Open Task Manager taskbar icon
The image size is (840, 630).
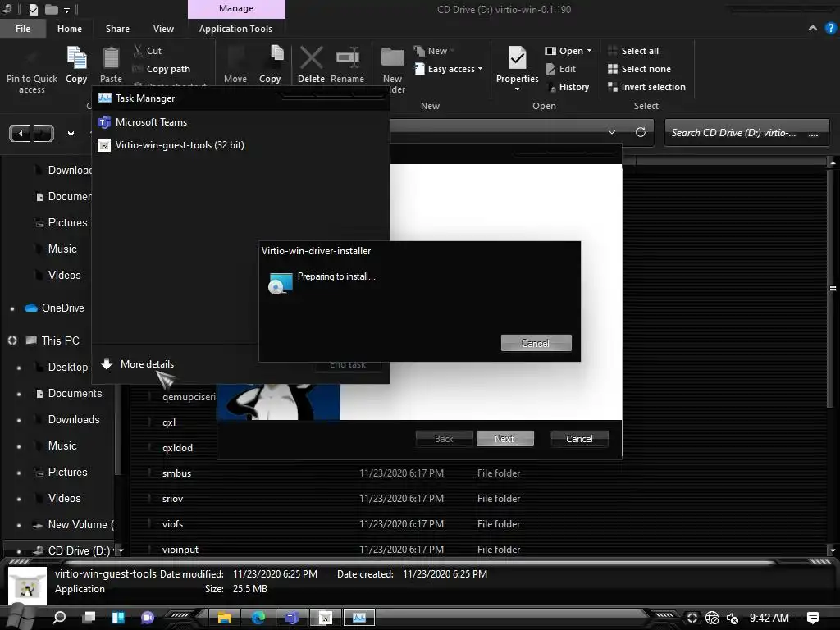tap(359, 618)
